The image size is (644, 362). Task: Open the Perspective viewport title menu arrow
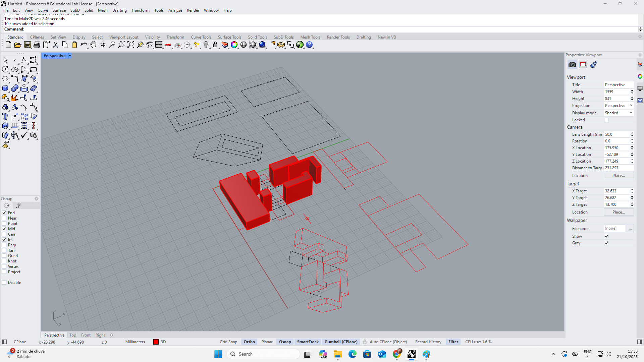click(x=70, y=56)
